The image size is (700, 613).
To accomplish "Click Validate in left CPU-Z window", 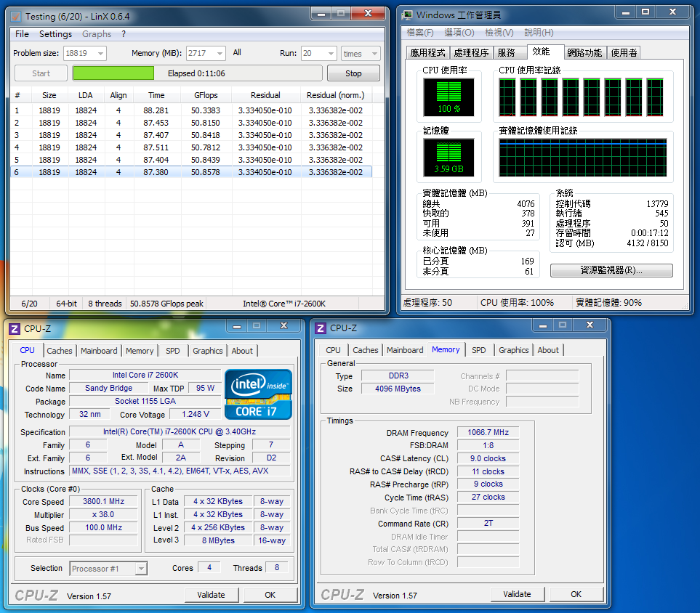I will pos(211,595).
